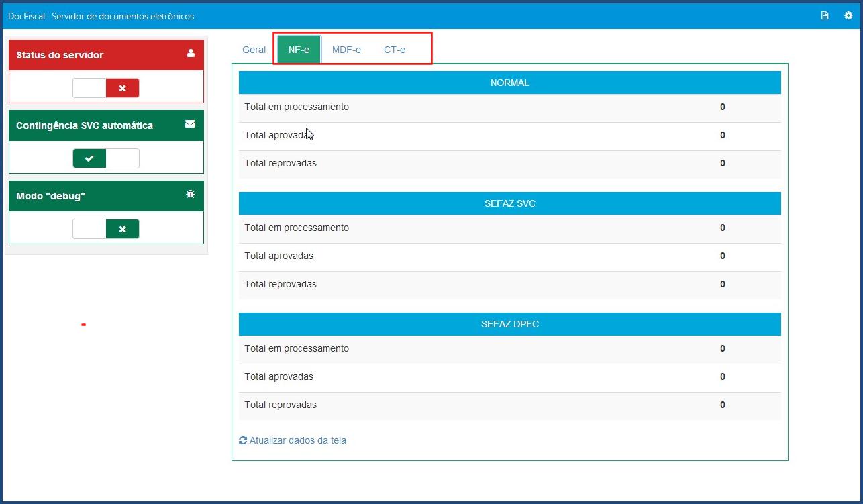The width and height of the screenshot is (863, 504).
Task: Click user icon in Status do servidor header
Action: 191,53
